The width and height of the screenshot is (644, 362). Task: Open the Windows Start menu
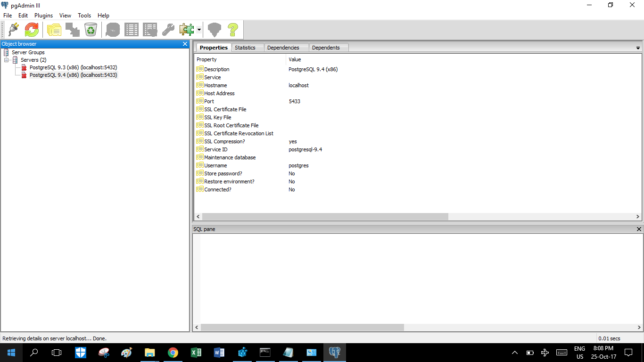11,352
